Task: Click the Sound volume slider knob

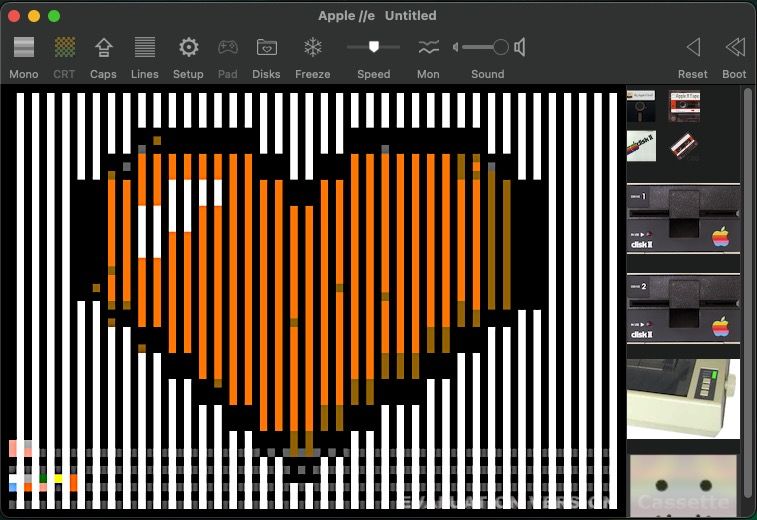Action: 501,47
